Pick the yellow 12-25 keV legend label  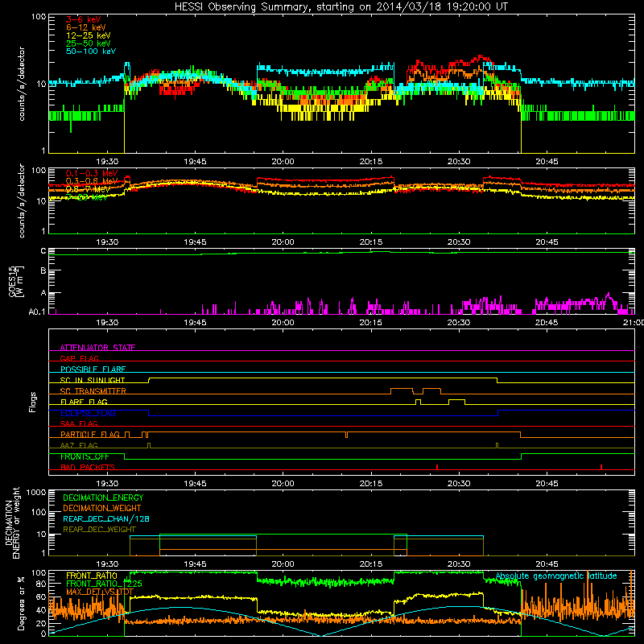coord(89,35)
